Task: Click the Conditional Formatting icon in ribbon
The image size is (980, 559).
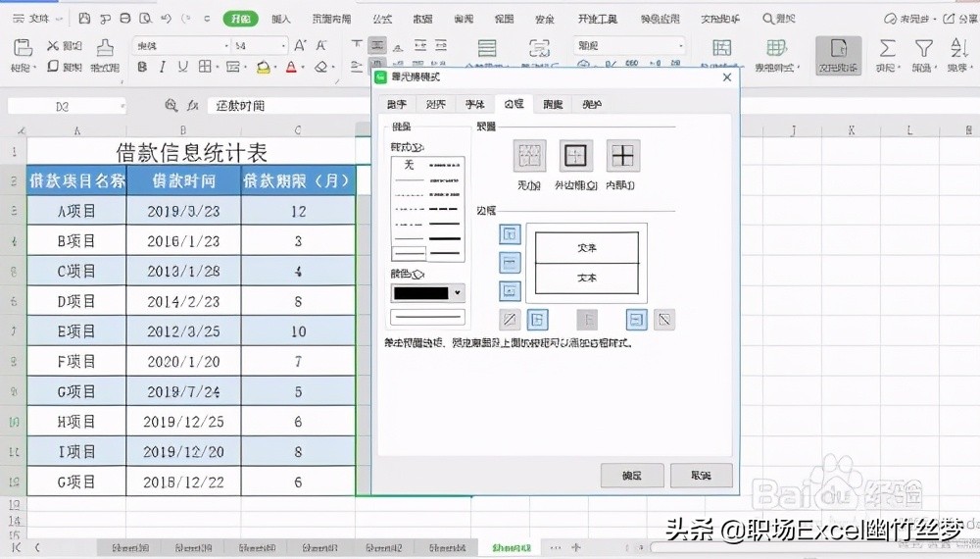Action: click(722, 48)
